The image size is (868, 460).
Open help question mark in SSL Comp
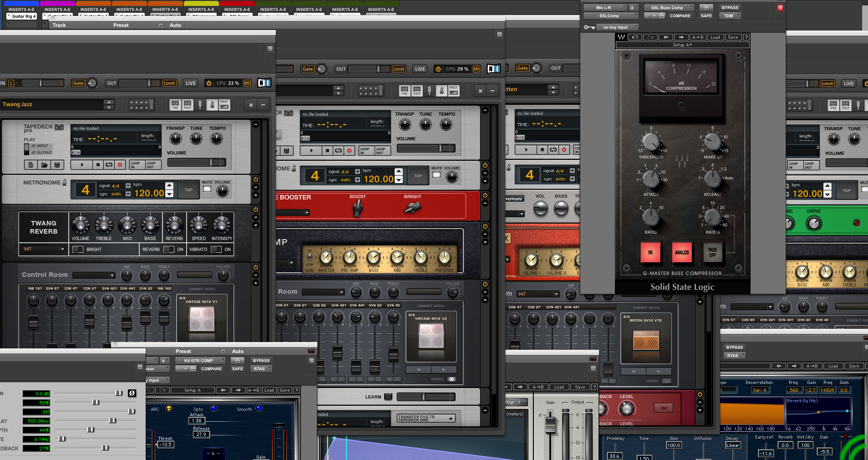pos(746,37)
